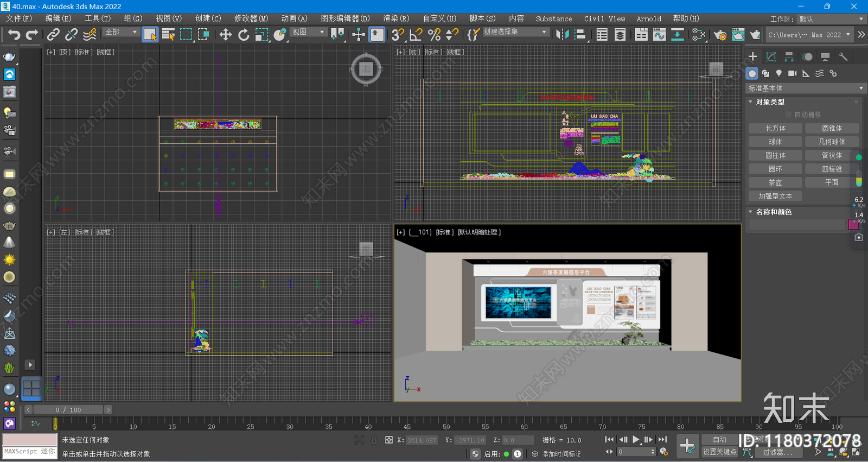Toggle Window/Crossing selection icon

point(204,35)
